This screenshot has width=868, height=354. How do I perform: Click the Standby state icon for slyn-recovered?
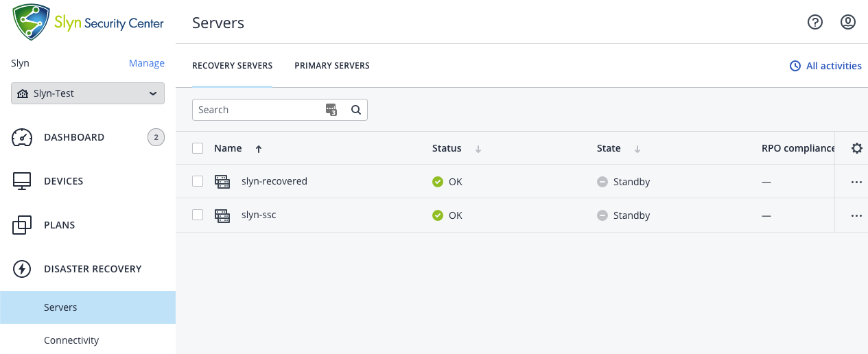[602, 182]
